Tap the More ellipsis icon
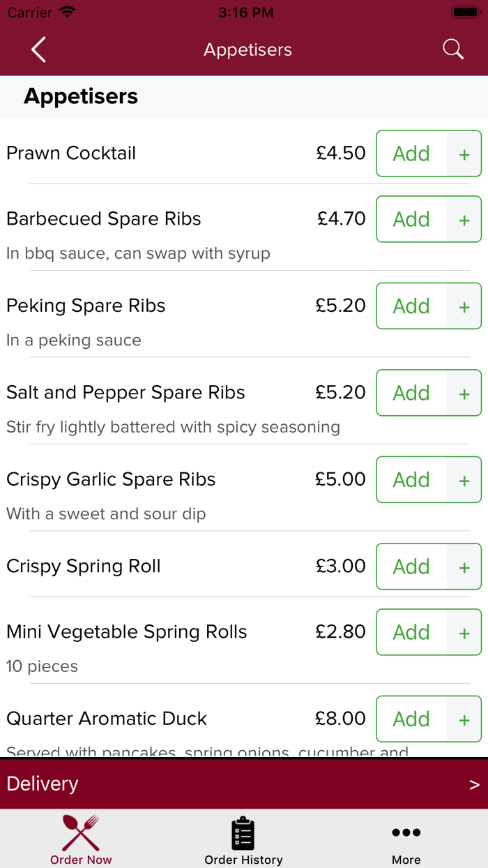Screen dimensions: 488x868 click(406, 832)
